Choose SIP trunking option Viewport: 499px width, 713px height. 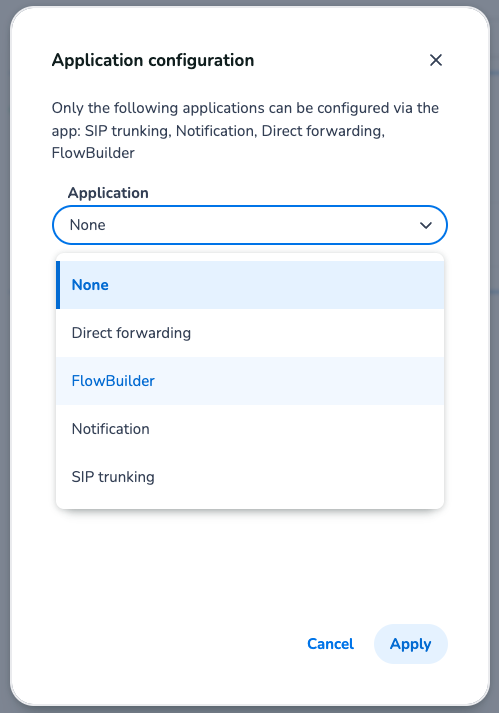(x=250, y=477)
